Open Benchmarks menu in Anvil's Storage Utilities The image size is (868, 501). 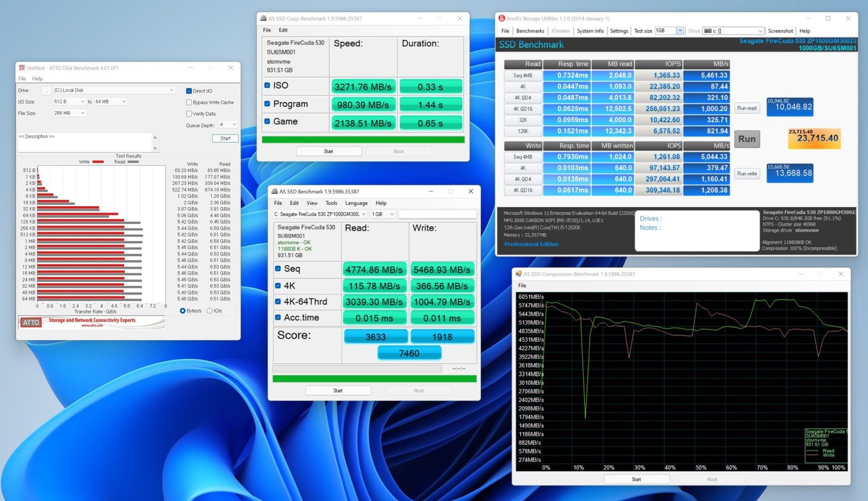coord(530,31)
